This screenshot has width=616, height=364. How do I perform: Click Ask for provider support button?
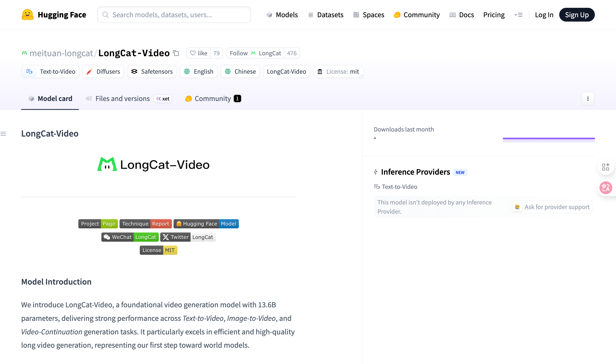(x=552, y=207)
